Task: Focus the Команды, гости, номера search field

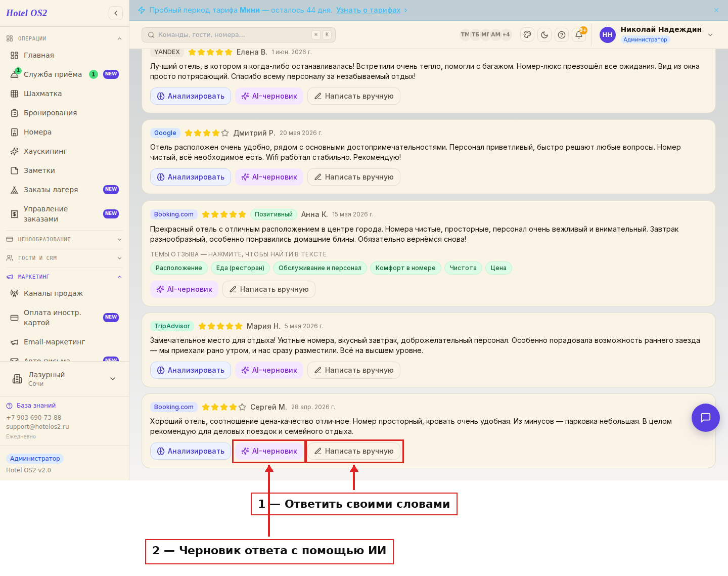Action: 239,34
